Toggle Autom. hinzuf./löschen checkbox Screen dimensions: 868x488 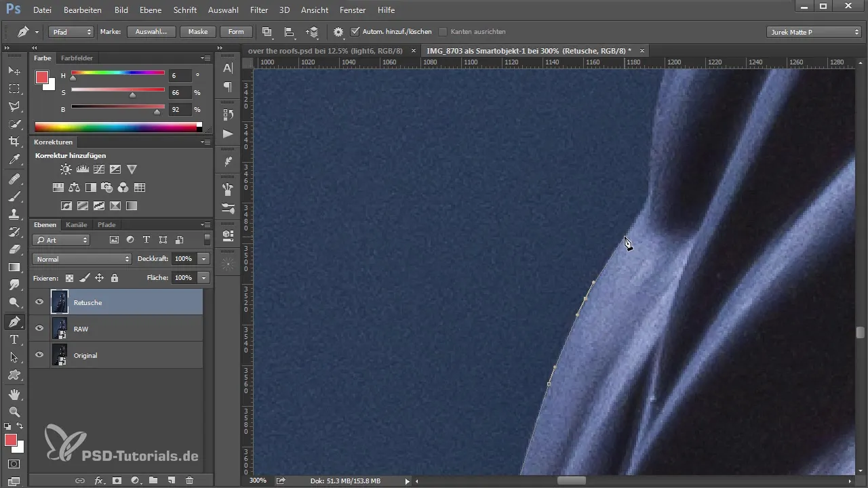pyautogui.click(x=355, y=32)
